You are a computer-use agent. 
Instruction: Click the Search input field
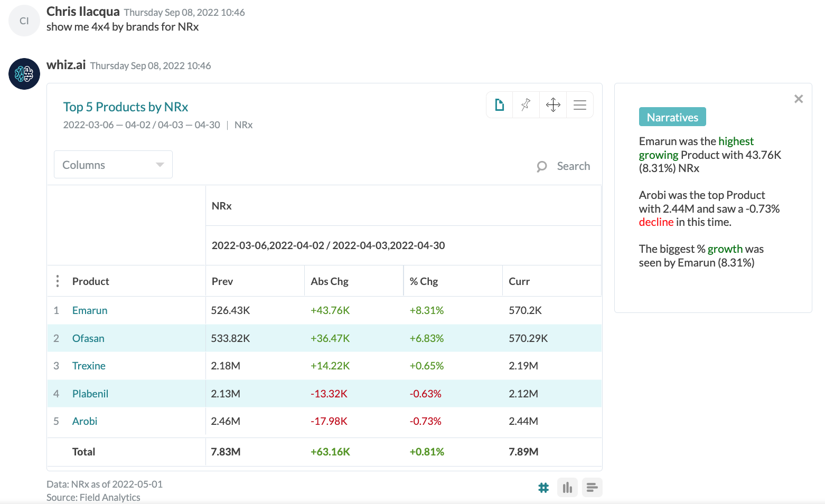pos(573,166)
